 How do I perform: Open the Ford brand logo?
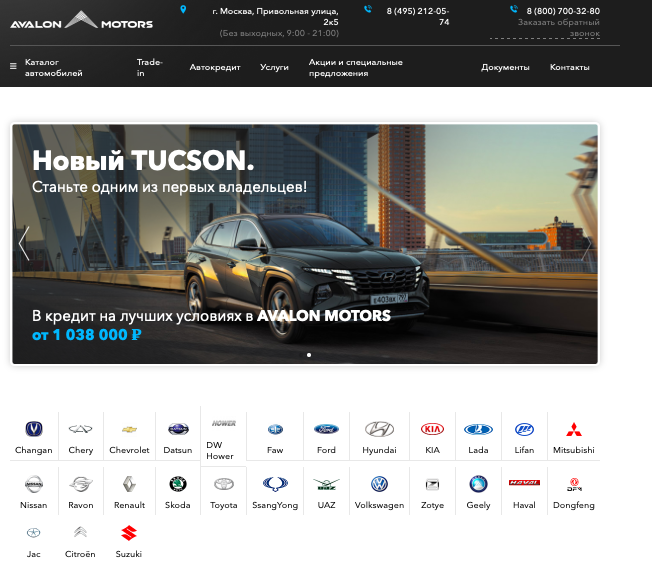(x=326, y=429)
